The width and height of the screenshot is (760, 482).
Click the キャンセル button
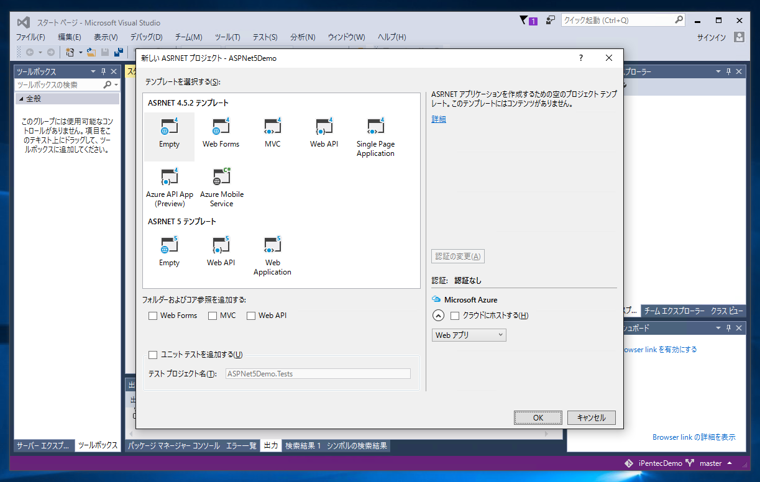(x=591, y=418)
